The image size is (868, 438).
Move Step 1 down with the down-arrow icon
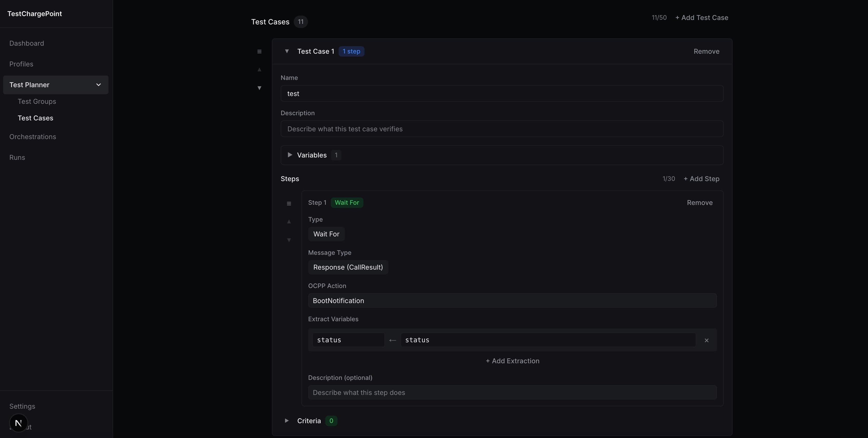click(x=289, y=240)
